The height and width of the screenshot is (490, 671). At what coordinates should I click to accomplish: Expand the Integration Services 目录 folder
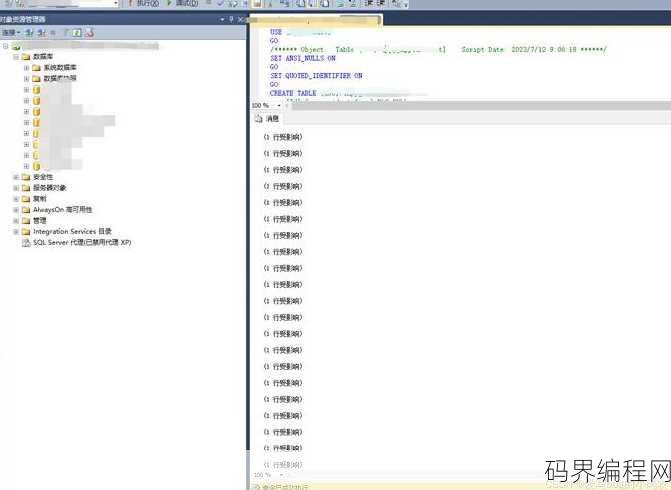[x=16, y=232]
